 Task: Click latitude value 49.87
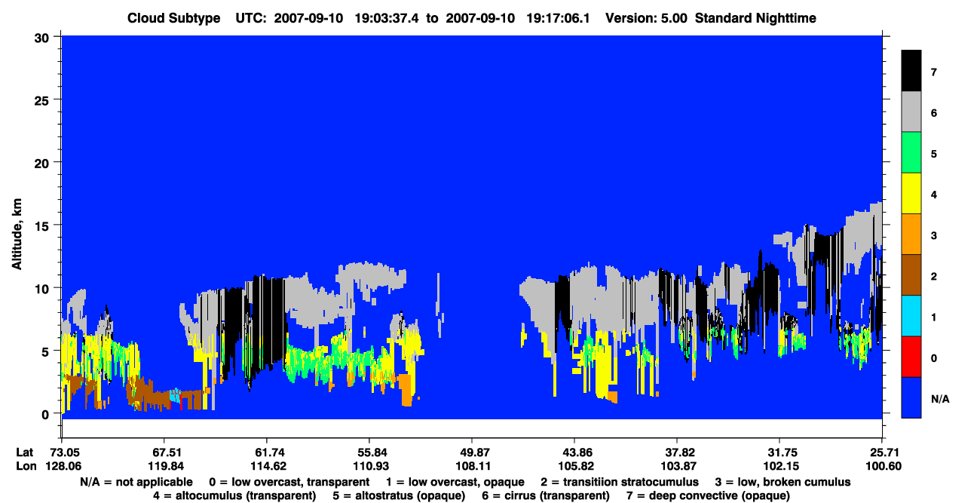pyautogui.click(x=472, y=452)
